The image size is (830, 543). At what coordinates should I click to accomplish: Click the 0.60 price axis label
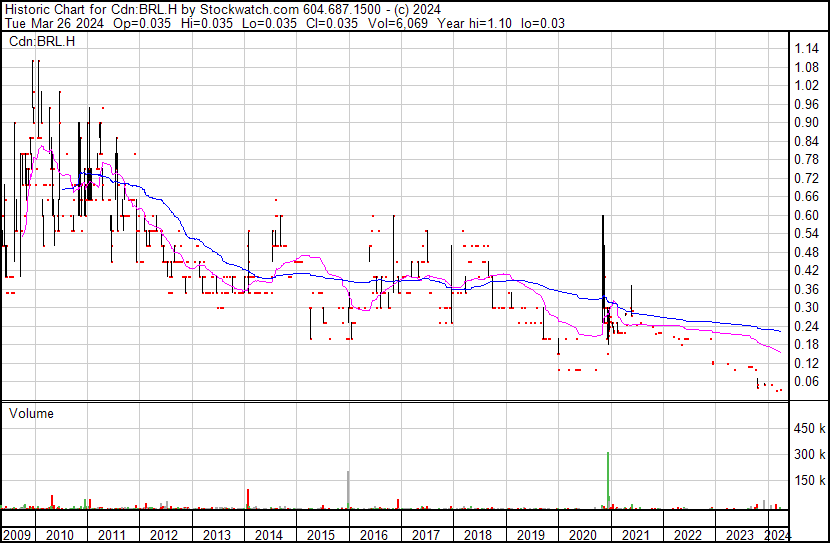tap(806, 215)
